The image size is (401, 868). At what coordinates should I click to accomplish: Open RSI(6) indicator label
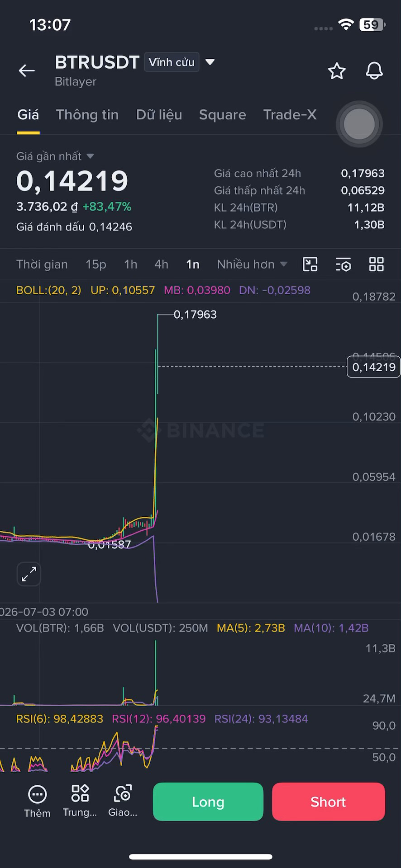click(x=60, y=719)
